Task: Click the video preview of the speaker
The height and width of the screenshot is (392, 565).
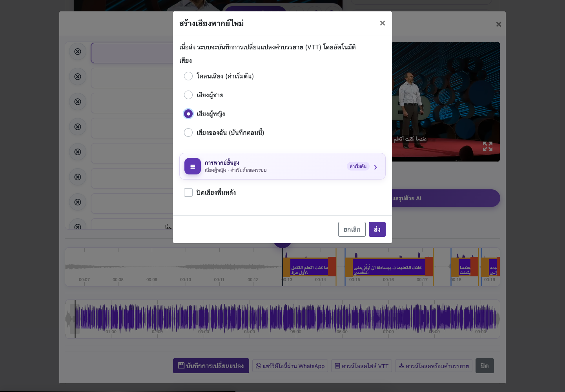Action: (446, 102)
